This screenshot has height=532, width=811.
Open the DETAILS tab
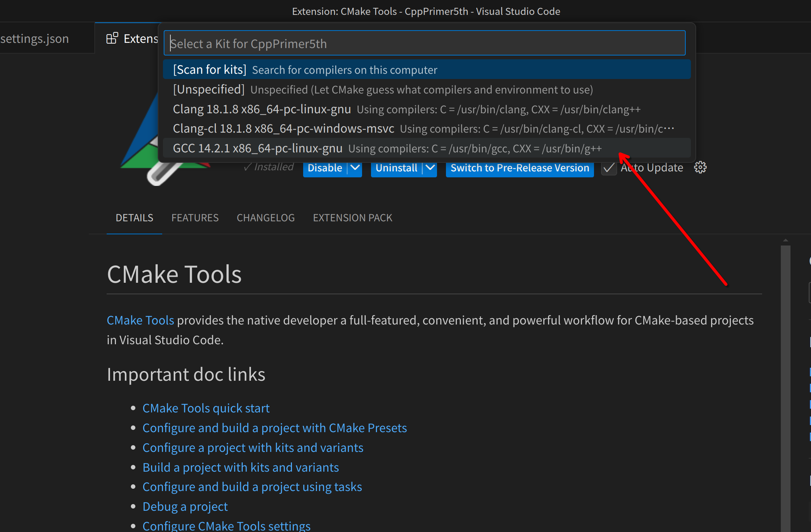(x=134, y=218)
